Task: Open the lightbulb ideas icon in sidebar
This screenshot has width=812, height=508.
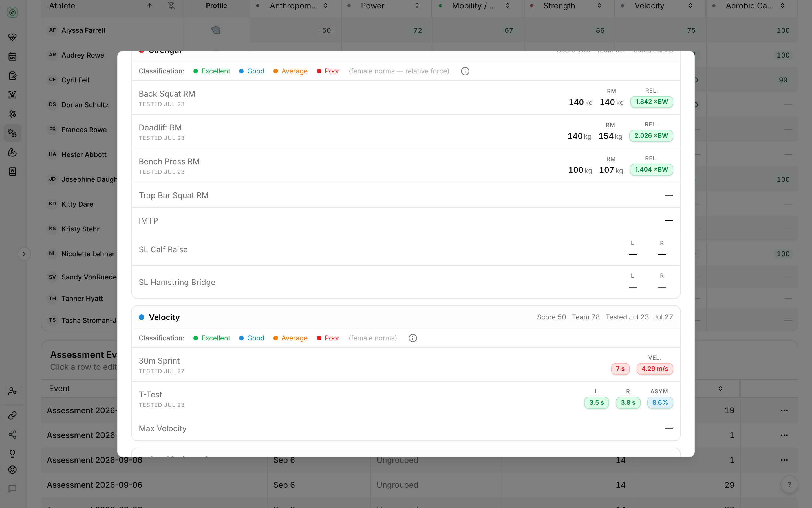Action: click(12, 454)
